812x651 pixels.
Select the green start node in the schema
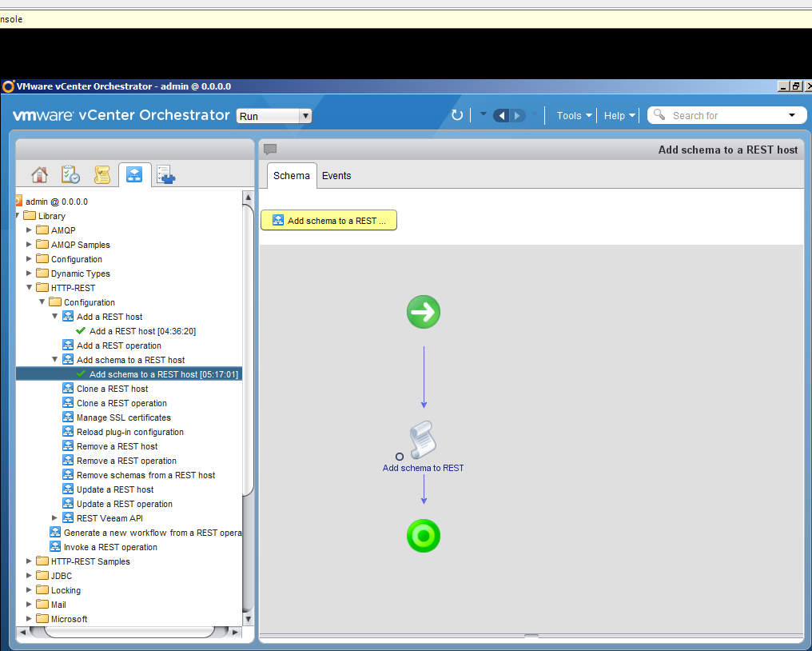(x=423, y=312)
